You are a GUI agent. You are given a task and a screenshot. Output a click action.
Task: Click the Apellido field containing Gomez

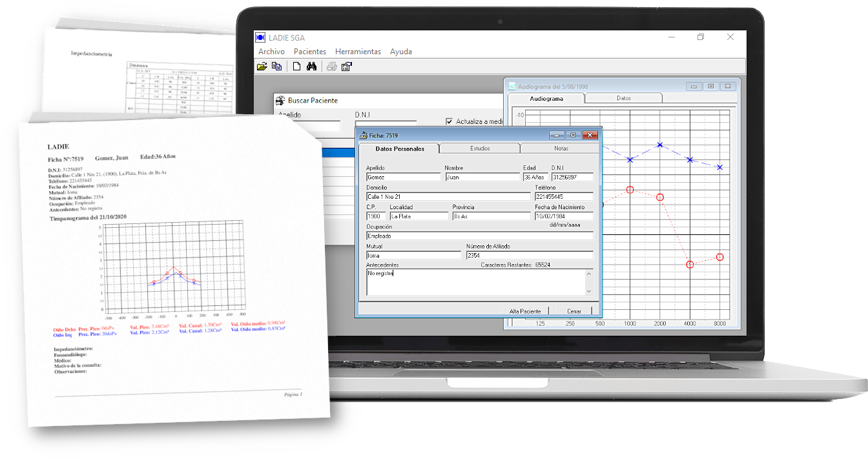click(403, 177)
